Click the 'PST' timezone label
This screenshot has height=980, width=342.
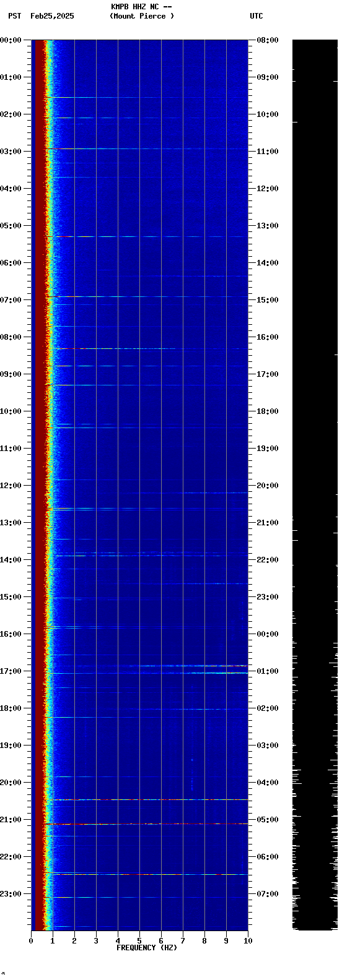pyautogui.click(x=14, y=16)
